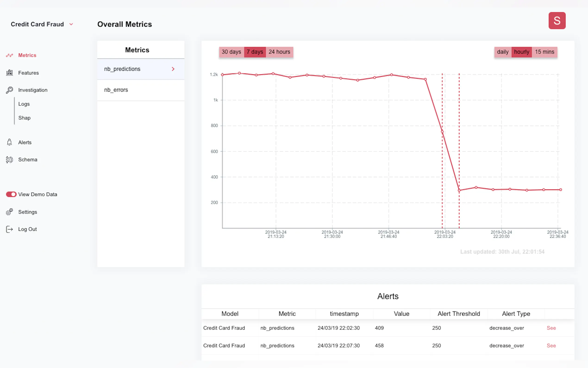The width and height of the screenshot is (588, 368).
Task: Toggle the View Demo Data switch
Action: tap(11, 194)
